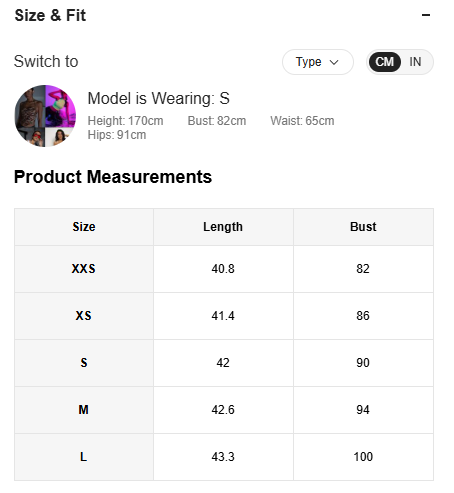Click the Length column header

[x=223, y=227]
